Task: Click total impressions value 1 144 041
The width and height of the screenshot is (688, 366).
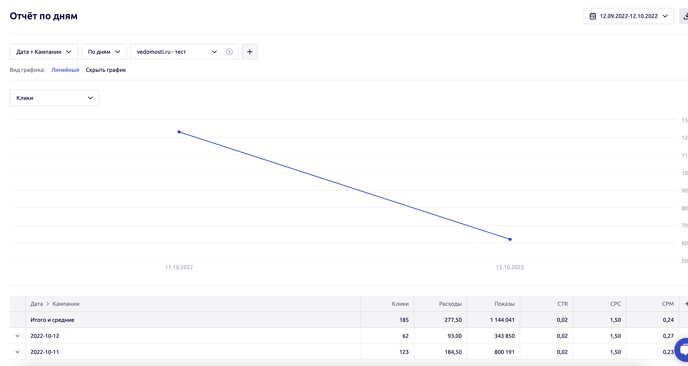Action: (502, 320)
